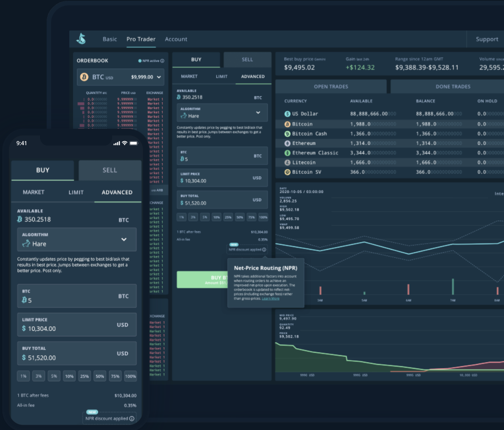
Task: Click the best buy price "$9,495.02"
Action: coord(299,68)
